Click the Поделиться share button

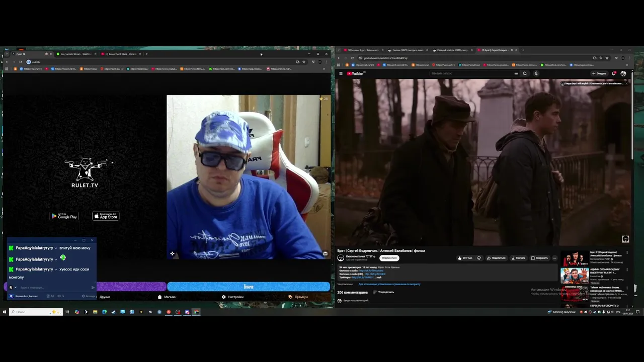tap(496, 258)
